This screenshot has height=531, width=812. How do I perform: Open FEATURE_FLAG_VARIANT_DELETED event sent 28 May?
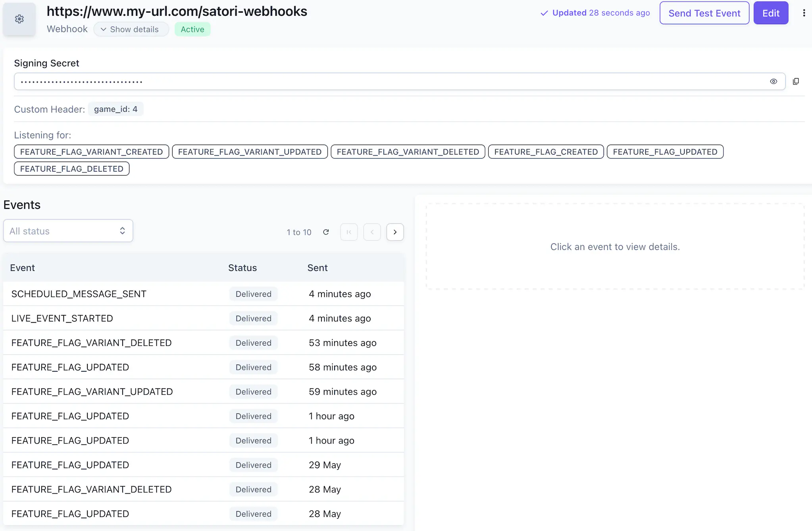pos(204,489)
